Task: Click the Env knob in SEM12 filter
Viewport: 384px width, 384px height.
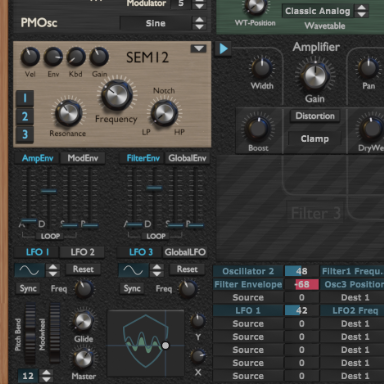Action: [x=53, y=57]
